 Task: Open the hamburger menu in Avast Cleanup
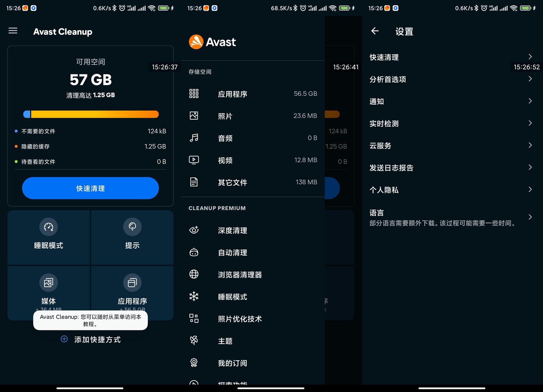13,31
